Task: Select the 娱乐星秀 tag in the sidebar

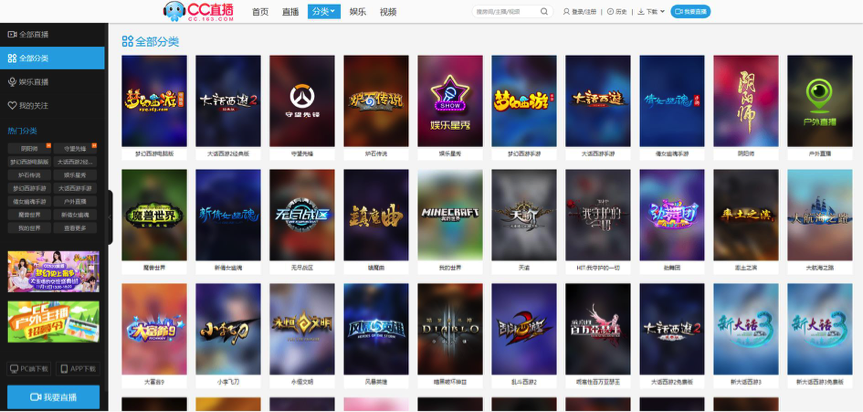Action: coord(75,175)
